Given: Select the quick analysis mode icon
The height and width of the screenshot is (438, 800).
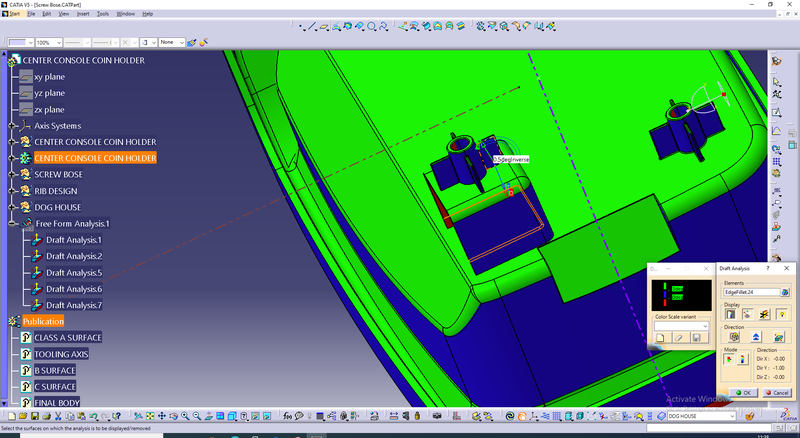Looking at the screenshot, I should 728,359.
